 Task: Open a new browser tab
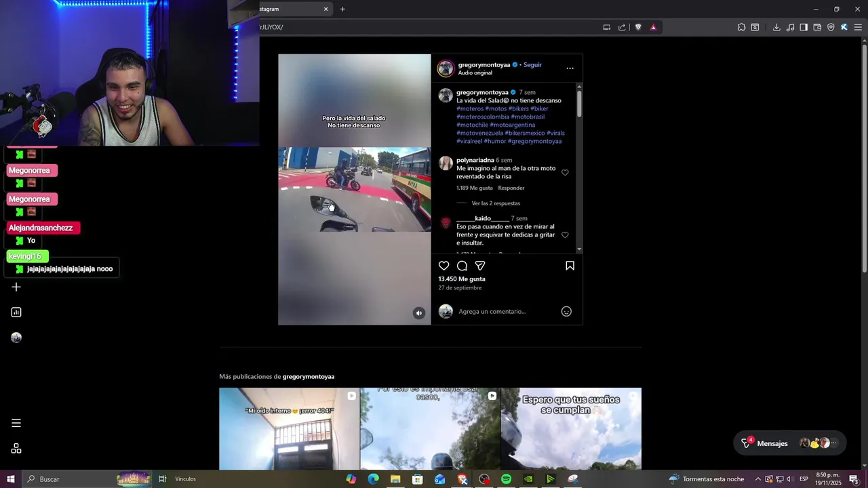pos(342,9)
